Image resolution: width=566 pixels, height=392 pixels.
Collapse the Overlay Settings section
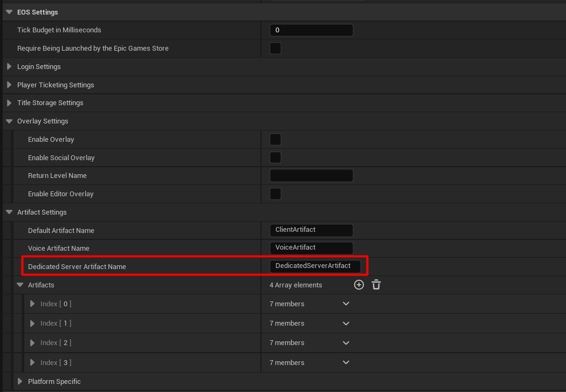click(x=9, y=121)
